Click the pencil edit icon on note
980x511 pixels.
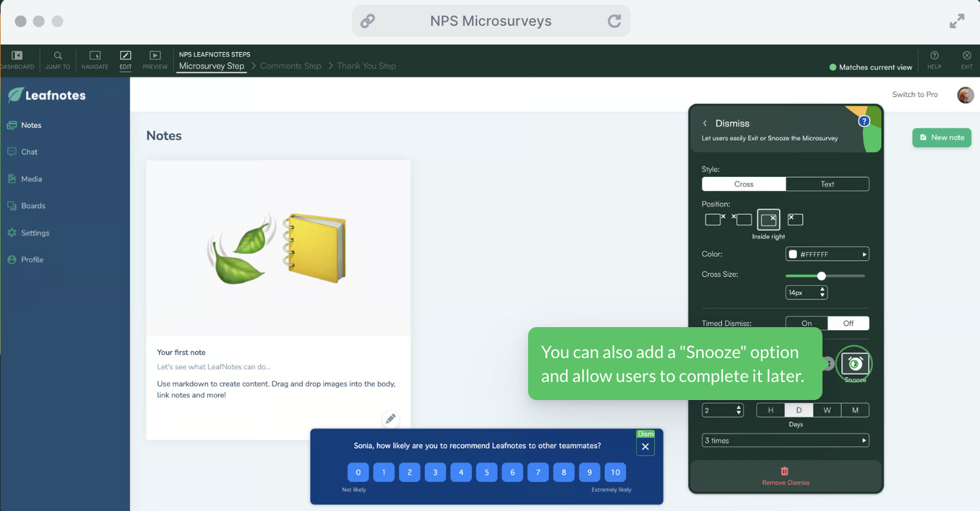click(x=391, y=419)
